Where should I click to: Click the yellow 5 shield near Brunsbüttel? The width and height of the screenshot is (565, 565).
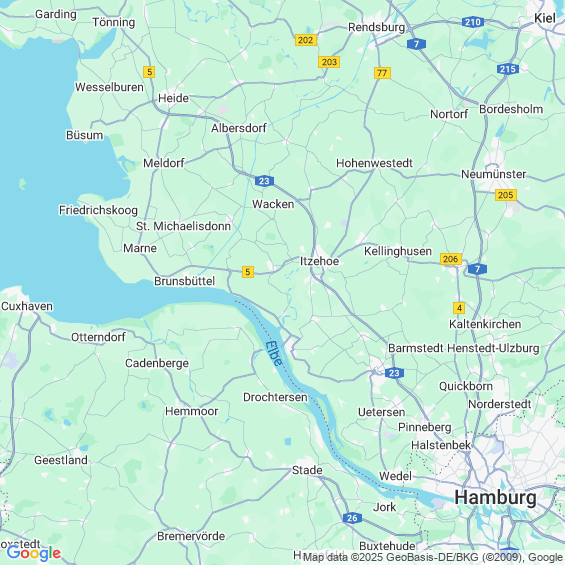click(x=248, y=272)
